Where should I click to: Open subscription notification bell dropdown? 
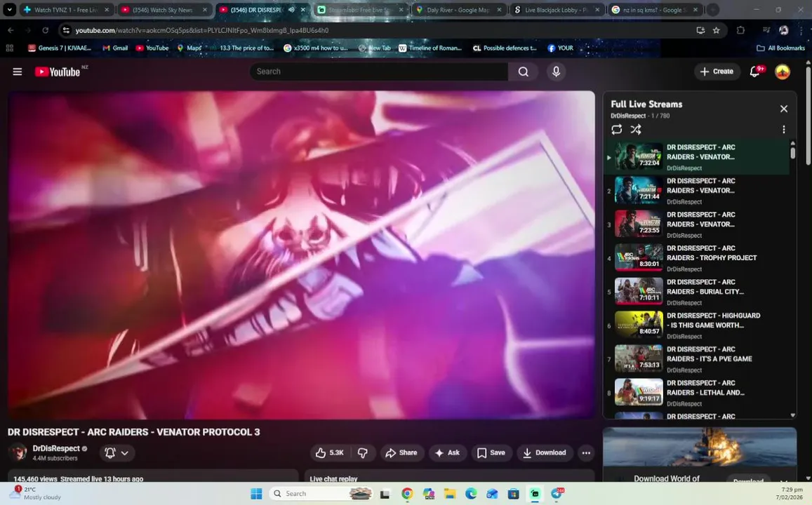pyautogui.click(x=117, y=452)
